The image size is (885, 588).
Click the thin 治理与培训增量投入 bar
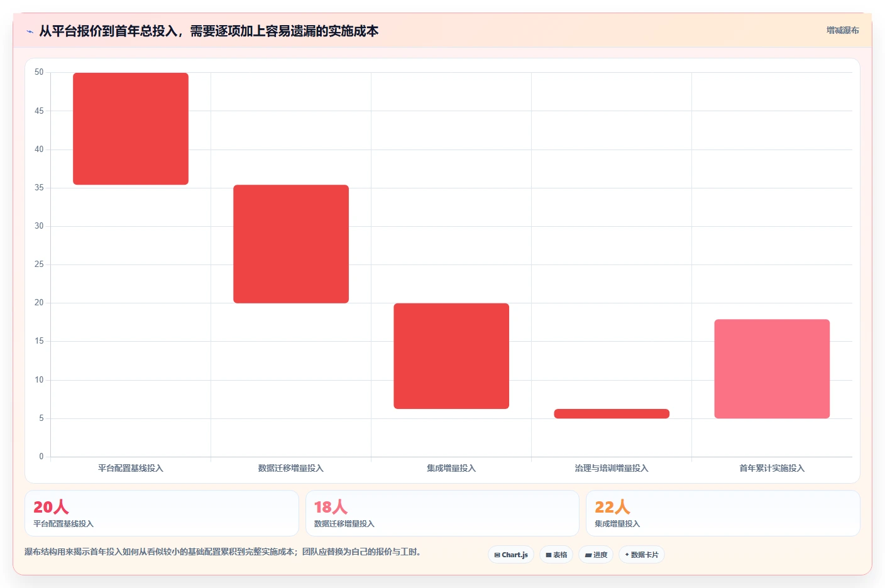(612, 413)
